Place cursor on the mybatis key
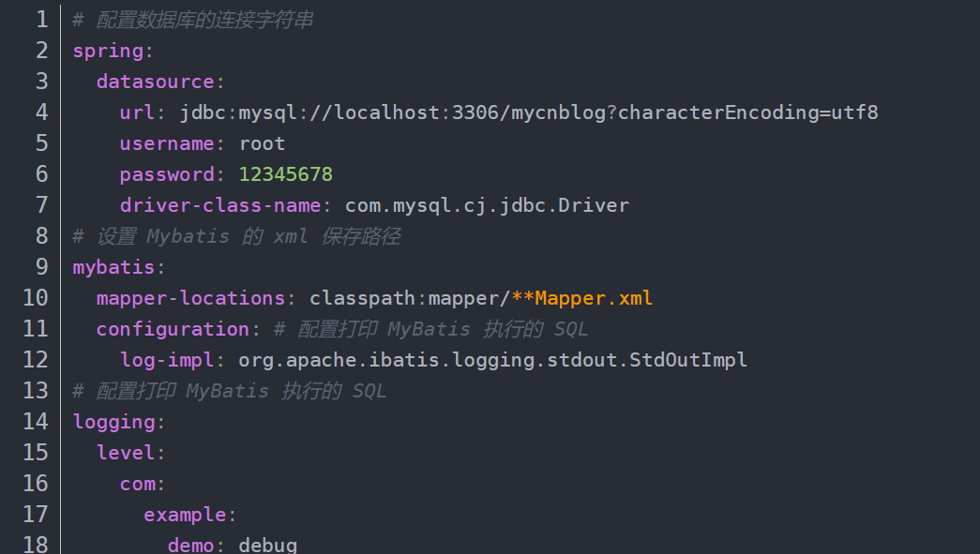This screenshot has height=554, width=980. click(x=113, y=267)
